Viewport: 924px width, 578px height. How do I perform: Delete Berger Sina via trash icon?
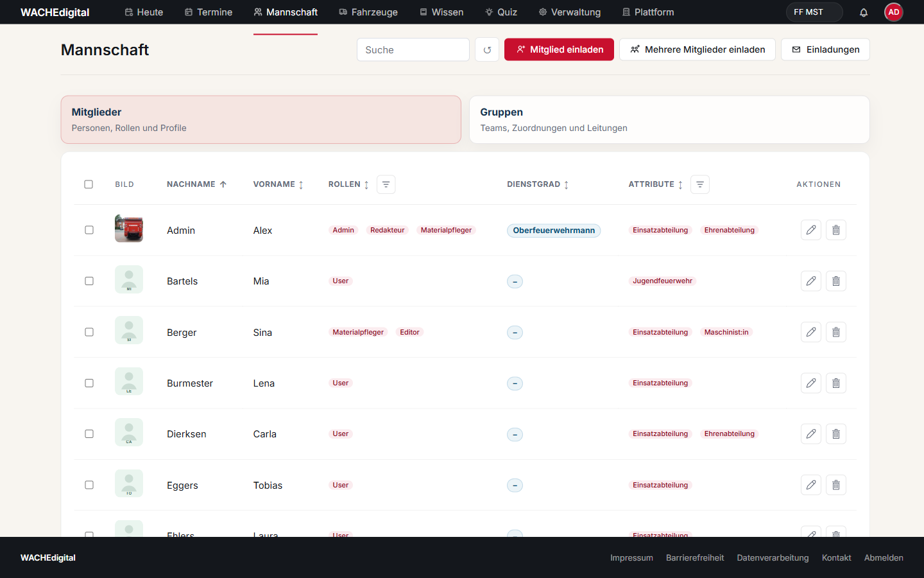tap(836, 332)
